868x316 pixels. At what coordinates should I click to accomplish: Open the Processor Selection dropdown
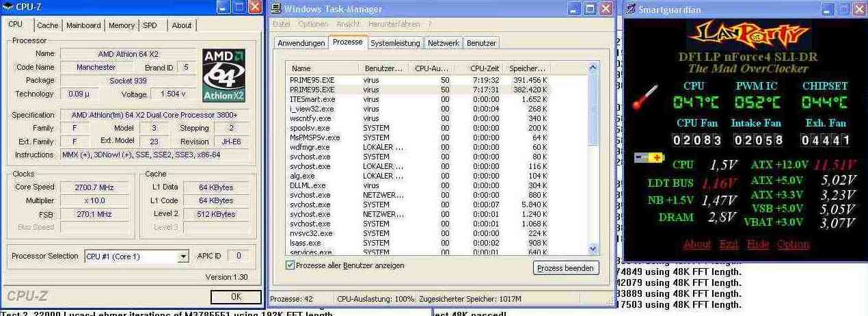[x=183, y=256]
